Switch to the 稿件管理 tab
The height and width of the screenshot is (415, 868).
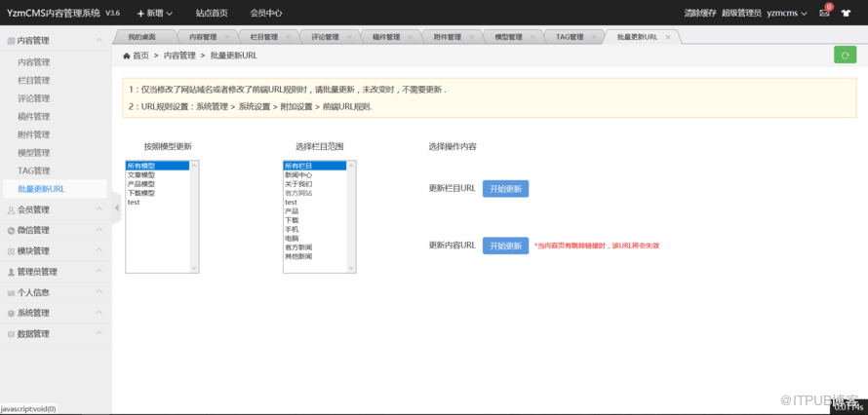tap(386, 37)
